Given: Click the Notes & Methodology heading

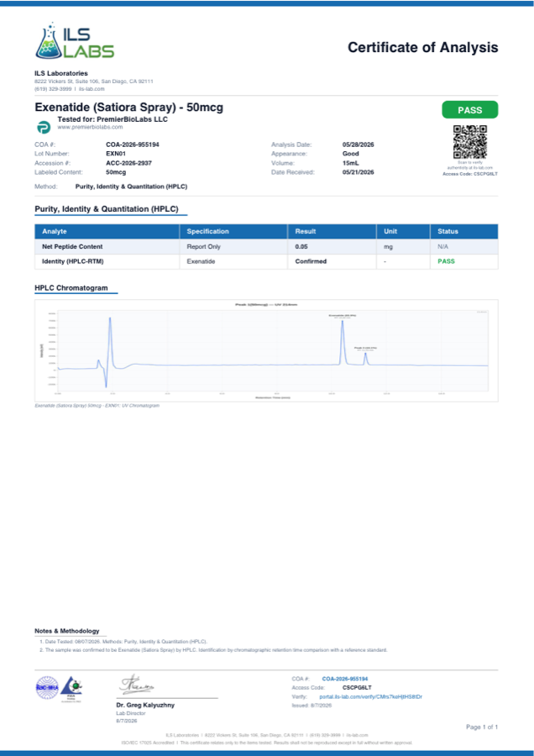Looking at the screenshot, I should point(67,631).
